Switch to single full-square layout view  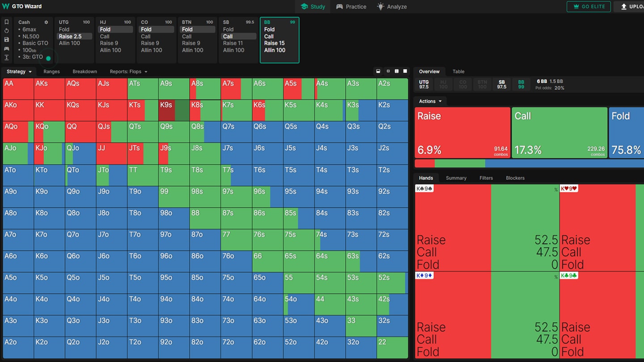405,71
